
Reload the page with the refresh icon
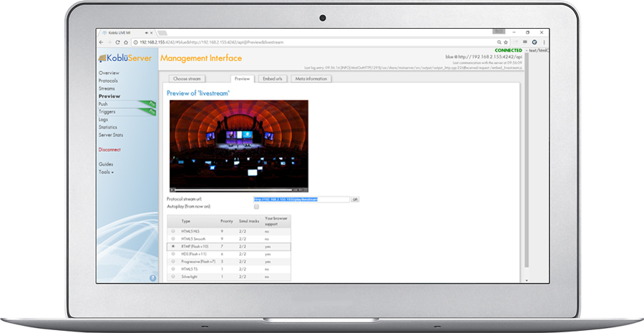(117, 42)
